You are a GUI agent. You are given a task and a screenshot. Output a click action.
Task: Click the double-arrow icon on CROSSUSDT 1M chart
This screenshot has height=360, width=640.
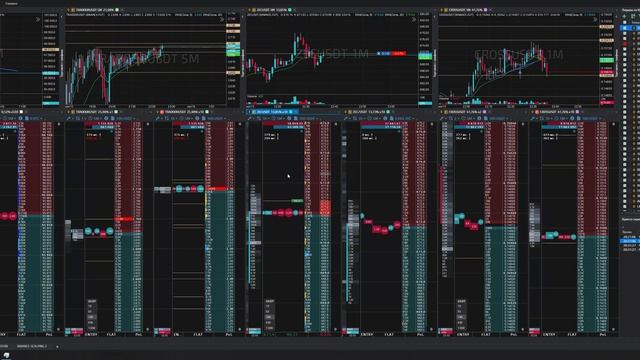coord(595,19)
